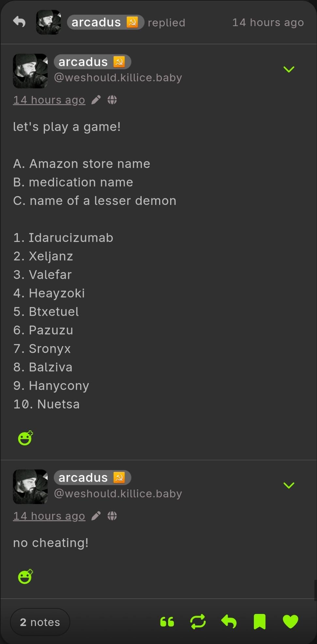The image size is (317, 644).
Task: Open avatar on the 'let's play a game' post
Action: coord(30,71)
